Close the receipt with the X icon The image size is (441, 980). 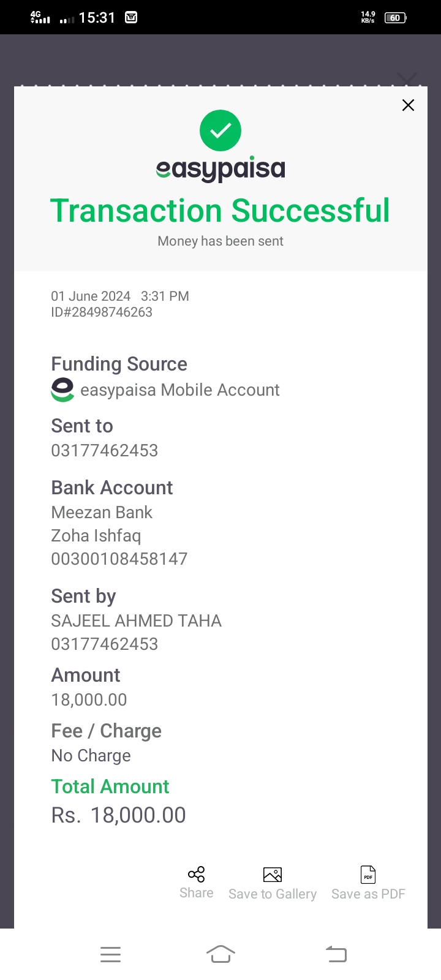(408, 105)
